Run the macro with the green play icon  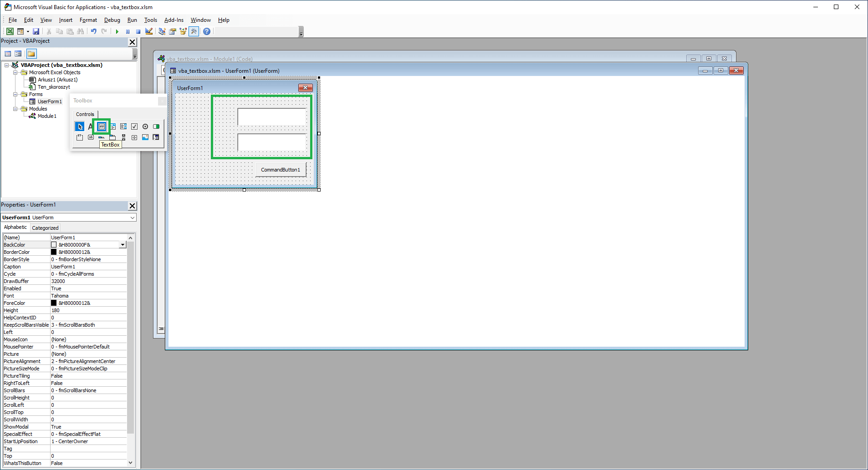click(x=117, y=31)
